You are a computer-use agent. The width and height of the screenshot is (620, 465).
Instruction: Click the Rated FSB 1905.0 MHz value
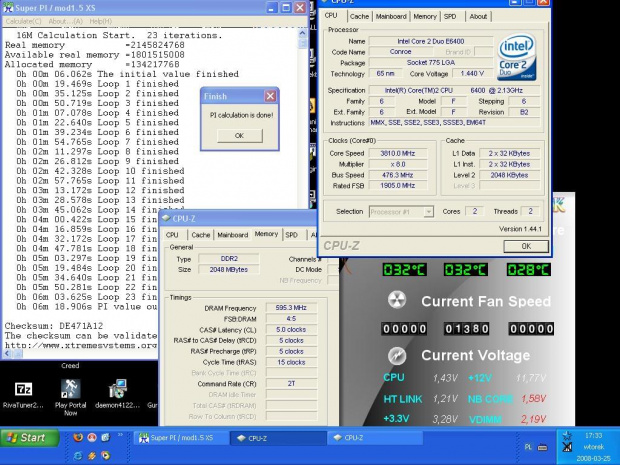398,185
